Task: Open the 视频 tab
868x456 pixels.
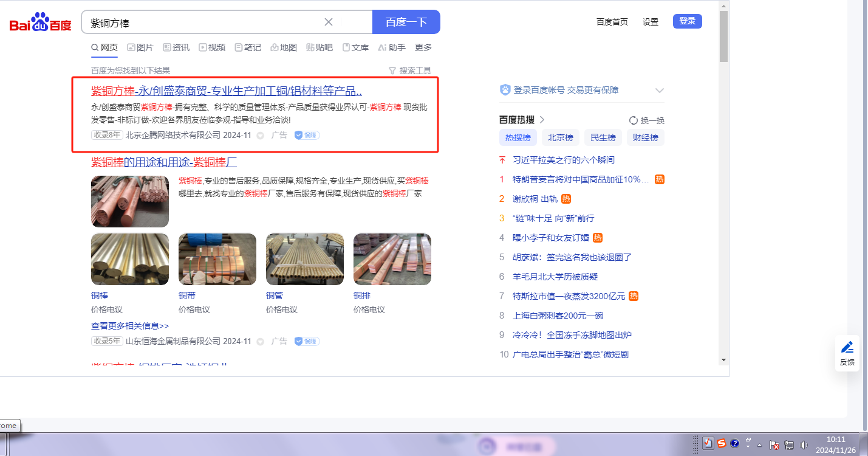Action: [212, 47]
